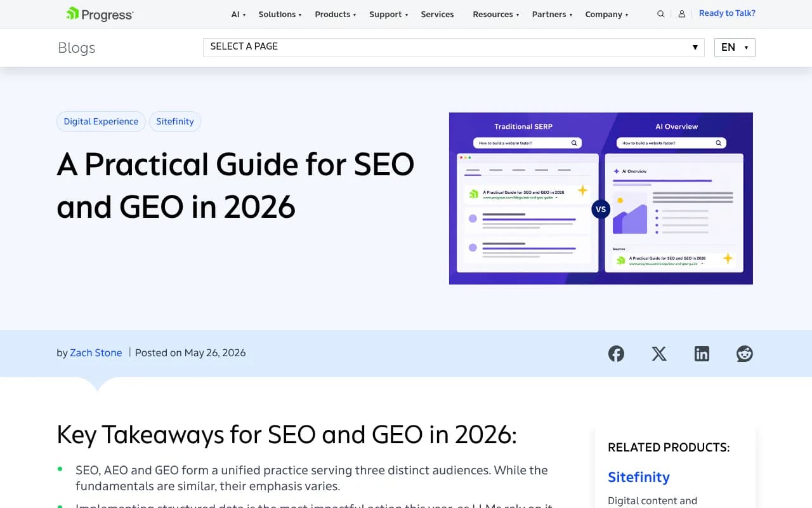The image size is (812, 508).
Task: Go to the Blogs section
Action: point(76,48)
